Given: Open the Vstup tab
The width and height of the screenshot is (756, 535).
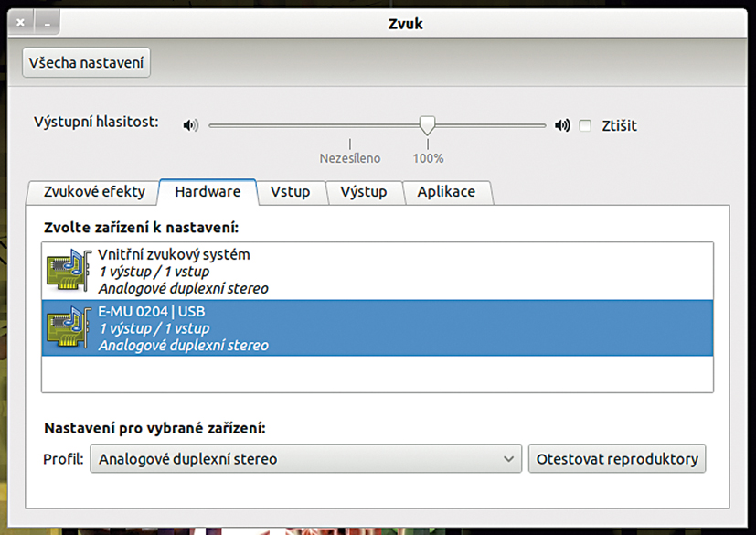Looking at the screenshot, I should [291, 192].
